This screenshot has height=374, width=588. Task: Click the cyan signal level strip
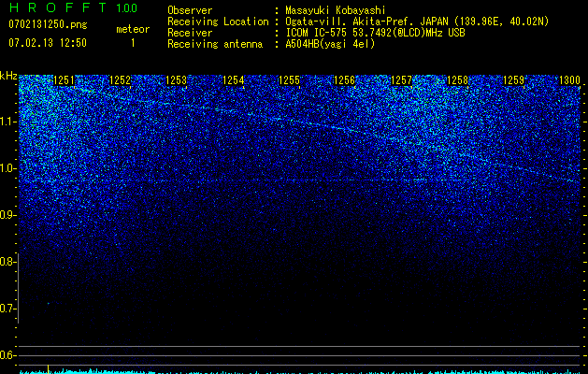[300, 372]
